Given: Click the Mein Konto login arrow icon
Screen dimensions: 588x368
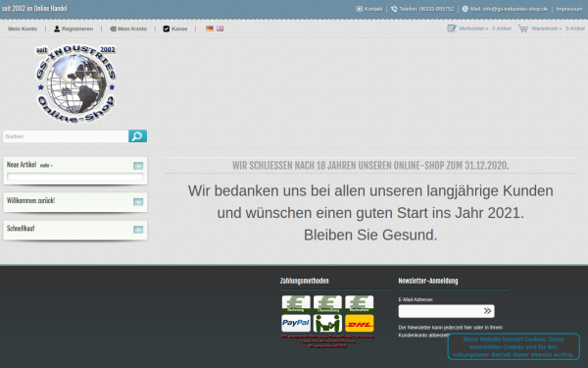Looking at the screenshot, I should pyautogui.click(x=113, y=28).
